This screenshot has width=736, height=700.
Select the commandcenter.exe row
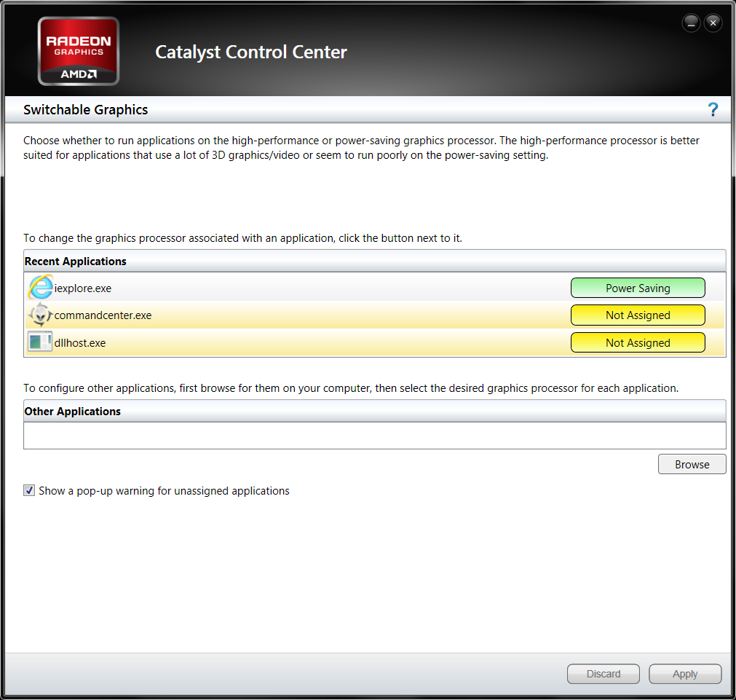tap(291, 315)
